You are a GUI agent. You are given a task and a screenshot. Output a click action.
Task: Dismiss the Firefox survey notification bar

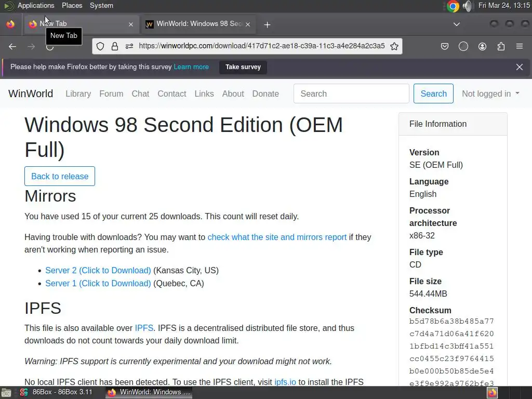coord(520,67)
